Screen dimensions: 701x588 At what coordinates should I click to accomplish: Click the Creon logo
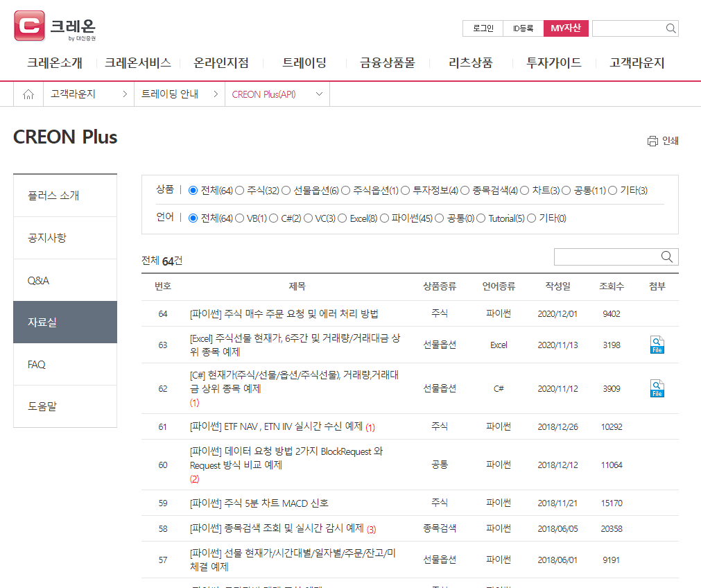(x=55, y=26)
